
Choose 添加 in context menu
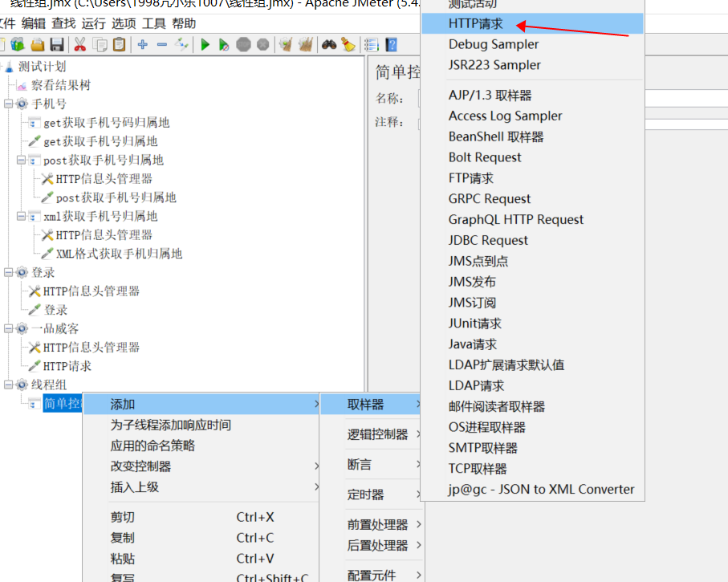click(201, 404)
